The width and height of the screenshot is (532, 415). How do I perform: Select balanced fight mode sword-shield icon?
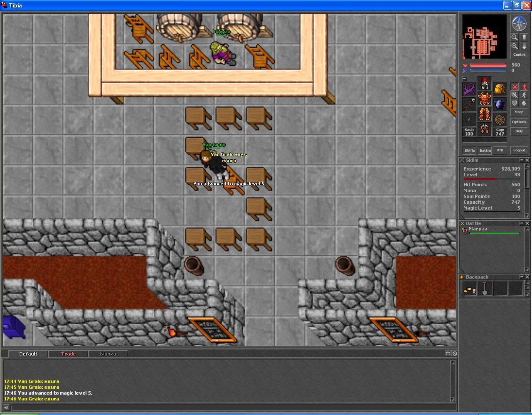point(515,95)
